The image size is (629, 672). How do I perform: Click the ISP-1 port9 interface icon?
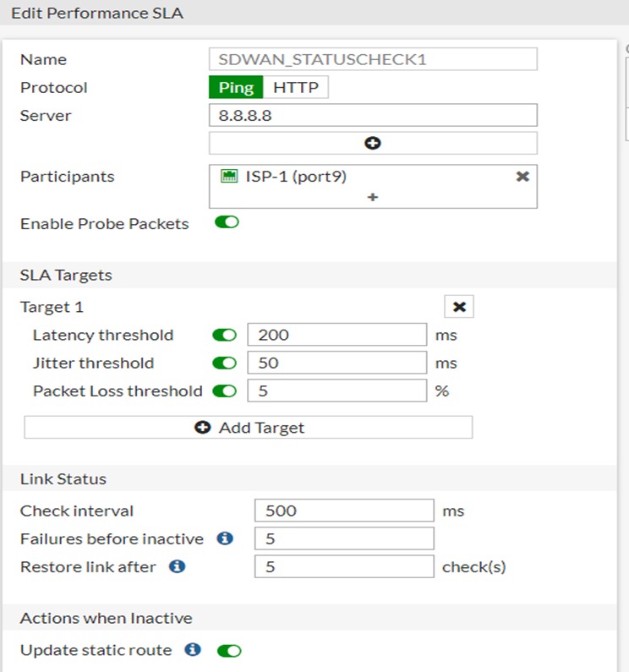229,176
